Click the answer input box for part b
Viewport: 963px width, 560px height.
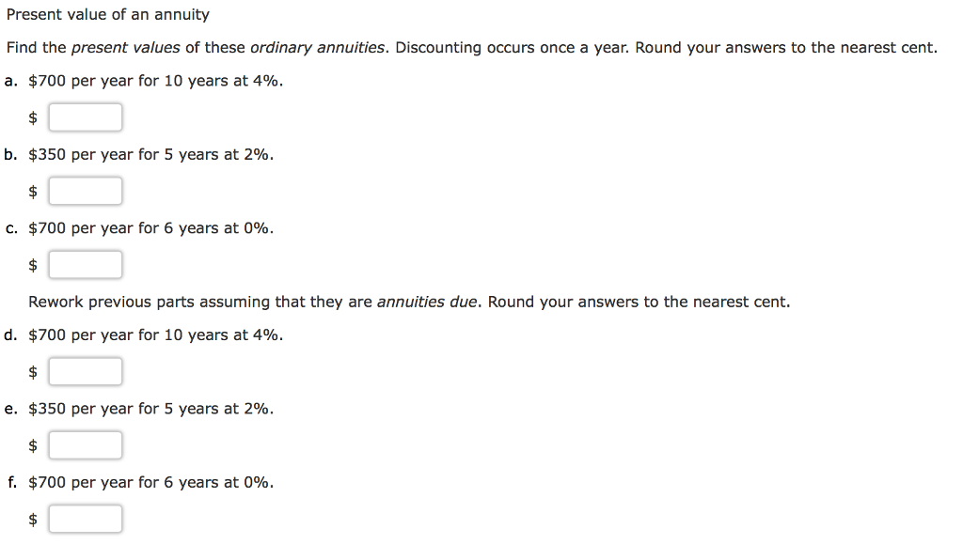[x=85, y=191]
